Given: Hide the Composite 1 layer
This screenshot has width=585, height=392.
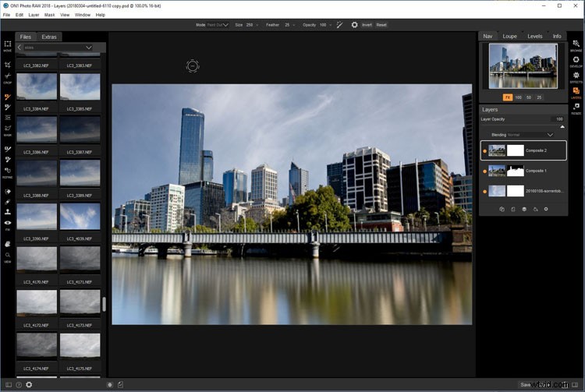Looking at the screenshot, I should (484, 171).
